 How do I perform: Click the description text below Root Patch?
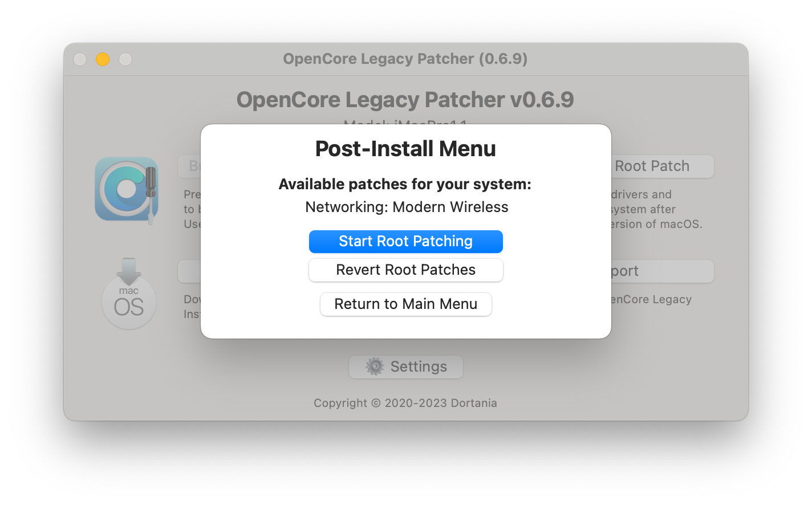click(656, 209)
